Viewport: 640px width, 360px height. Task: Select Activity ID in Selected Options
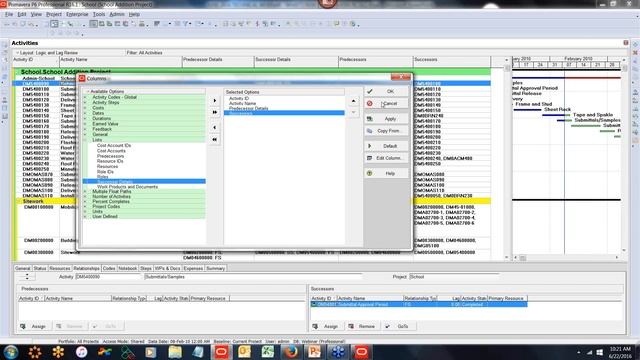tap(239, 99)
